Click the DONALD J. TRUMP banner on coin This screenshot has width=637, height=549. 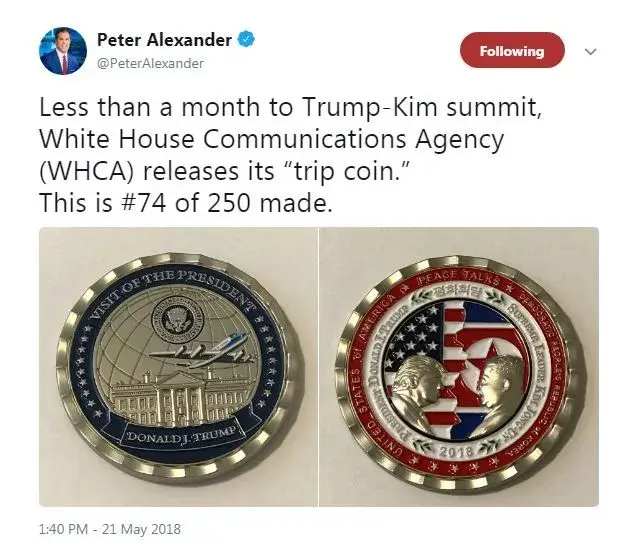181,436
